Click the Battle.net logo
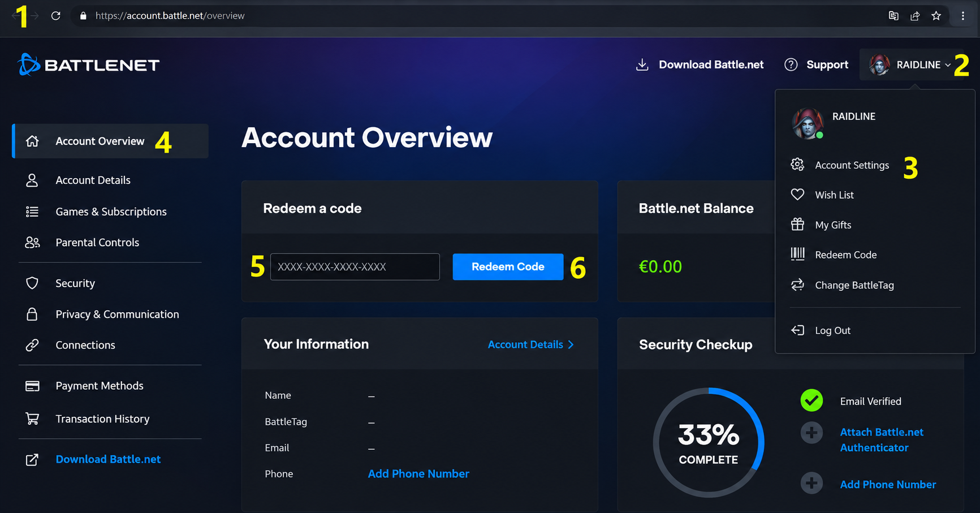980x513 pixels. [x=89, y=64]
